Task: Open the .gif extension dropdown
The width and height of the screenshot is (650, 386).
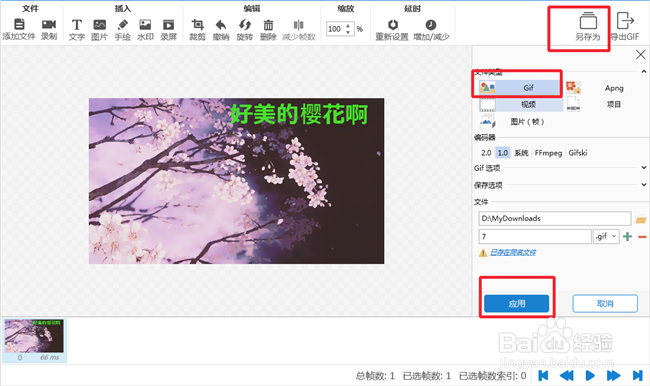Action: [606, 236]
